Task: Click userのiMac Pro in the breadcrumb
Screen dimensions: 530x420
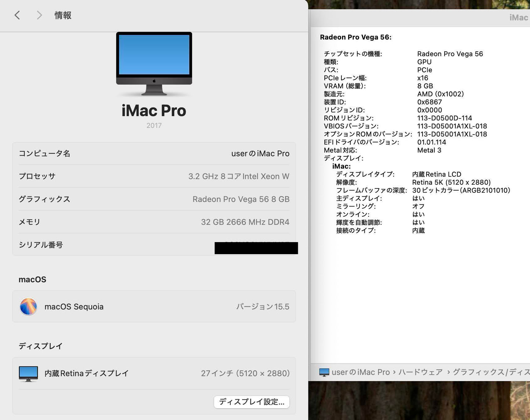Action: pyautogui.click(x=361, y=372)
